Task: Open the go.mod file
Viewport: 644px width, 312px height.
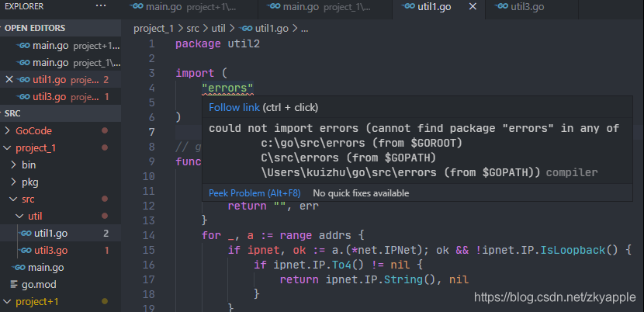Action: click(61, 285)
